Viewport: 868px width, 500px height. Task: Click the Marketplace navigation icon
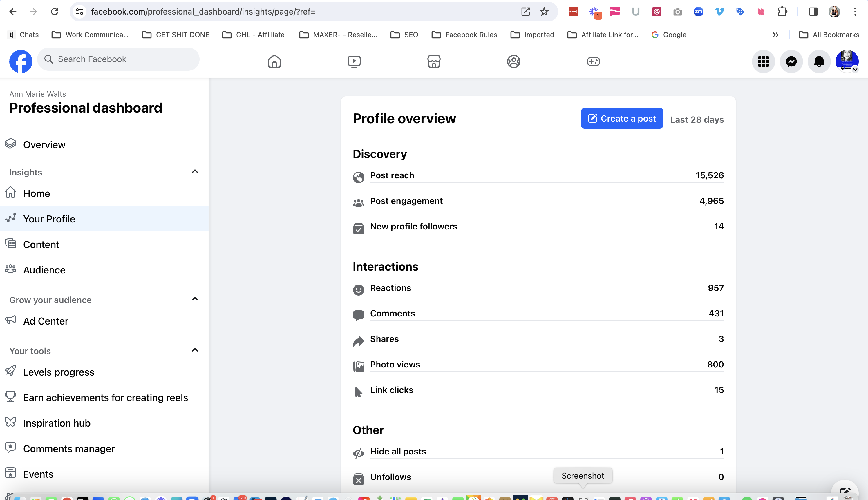pyautogui.click(x=433, y=61)
